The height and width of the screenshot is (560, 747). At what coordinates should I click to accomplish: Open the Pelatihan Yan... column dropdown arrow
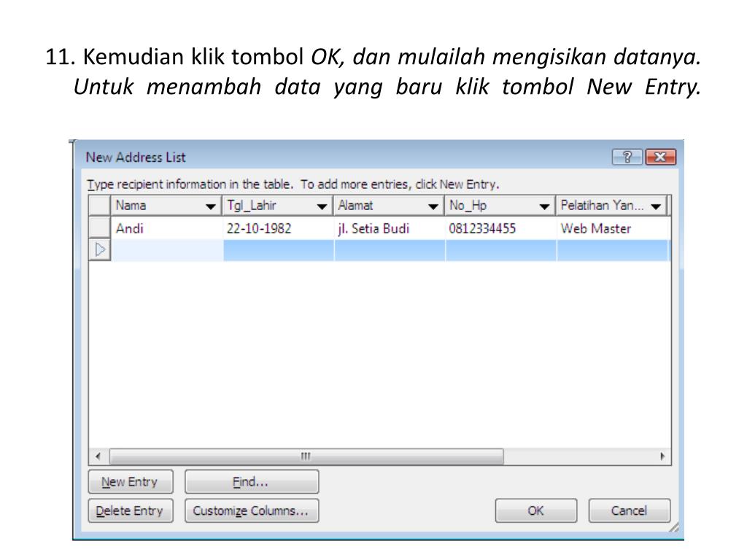[656, 206]
